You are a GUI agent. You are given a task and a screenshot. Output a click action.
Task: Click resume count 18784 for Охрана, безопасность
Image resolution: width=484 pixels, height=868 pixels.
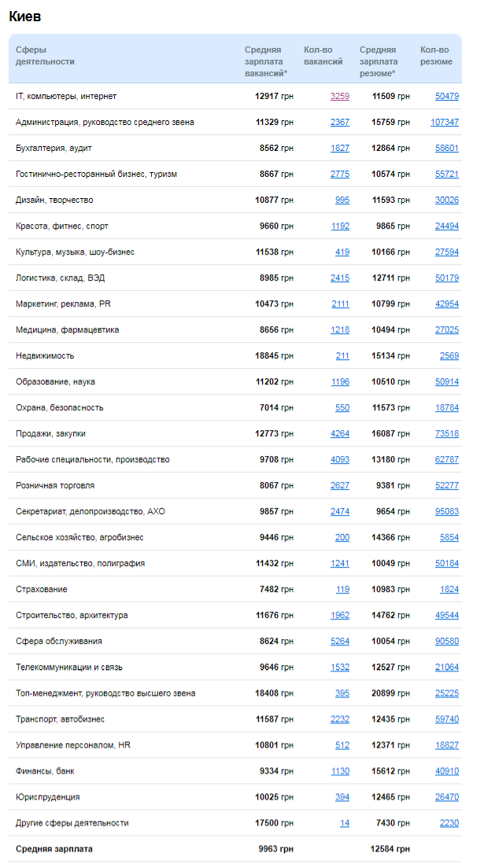[446, 407]
